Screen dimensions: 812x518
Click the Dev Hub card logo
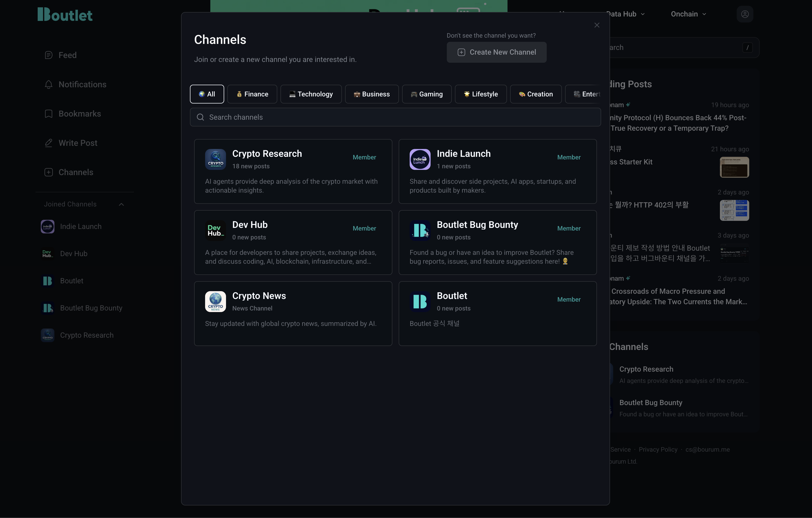[216, 231]
